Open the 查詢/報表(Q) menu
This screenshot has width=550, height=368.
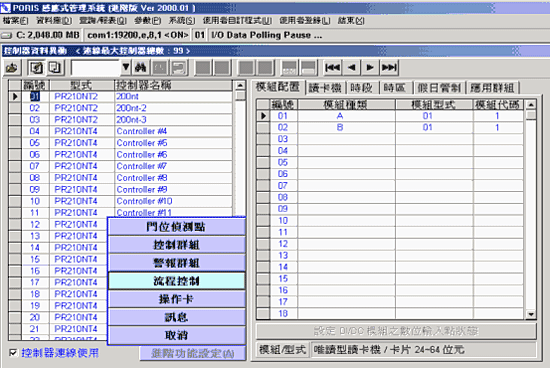click(x=103, y=21)
